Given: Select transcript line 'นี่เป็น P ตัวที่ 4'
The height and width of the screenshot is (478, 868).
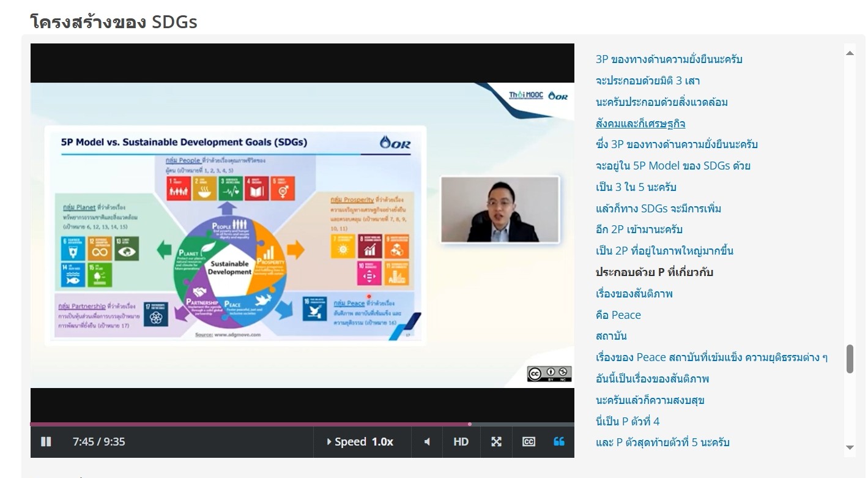Looking at the screenshot, I should (x=627, y=421).
